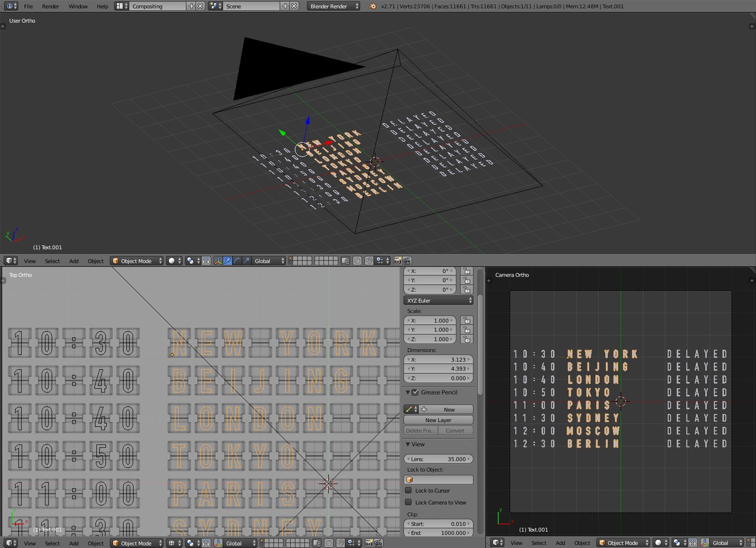The width and height of the screenshot is (756, 548).
Task: Adjust the Lens 35.000 slider
Action: 438,459
